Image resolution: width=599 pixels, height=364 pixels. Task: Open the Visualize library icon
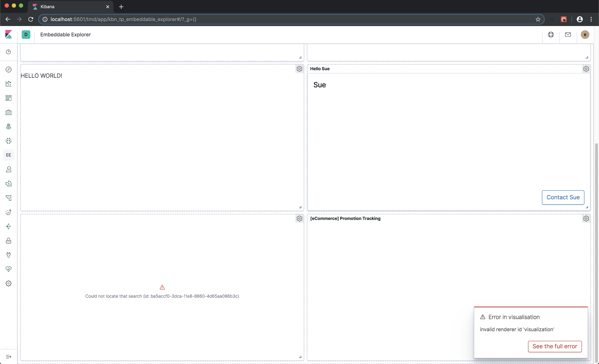pos(9,84)
